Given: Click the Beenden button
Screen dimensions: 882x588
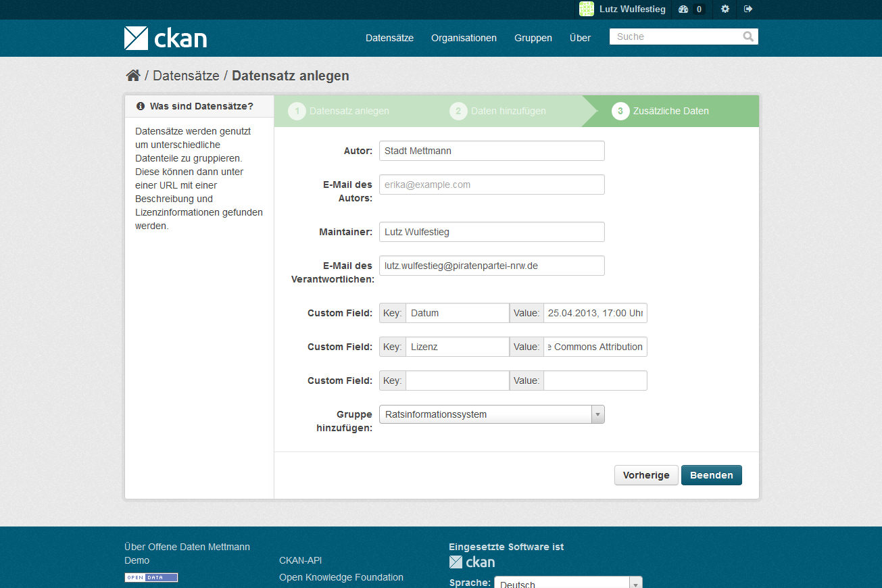Looking at the screenshot, I should tap(711, 475).
